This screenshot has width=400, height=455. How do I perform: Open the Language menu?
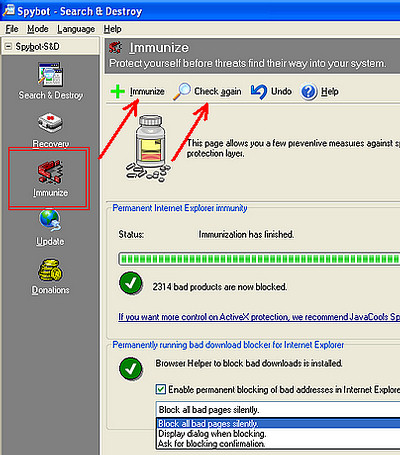76,29
